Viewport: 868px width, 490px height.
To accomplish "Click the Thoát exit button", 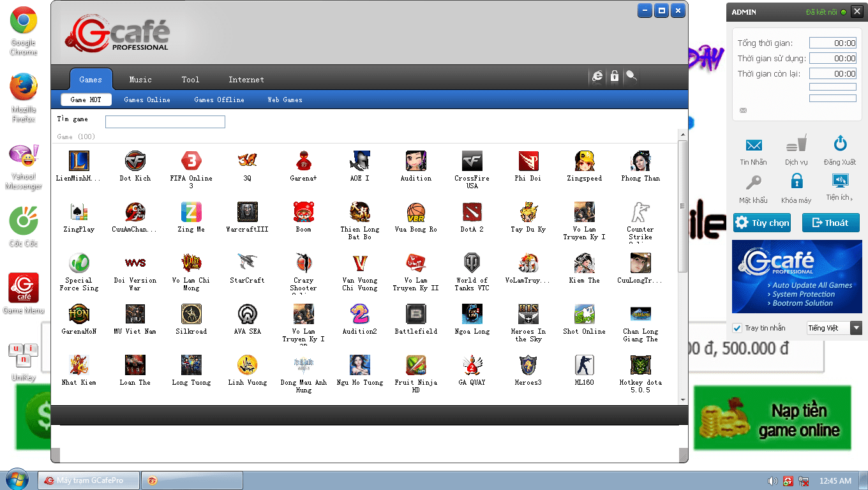I will (x=830, y=223).
